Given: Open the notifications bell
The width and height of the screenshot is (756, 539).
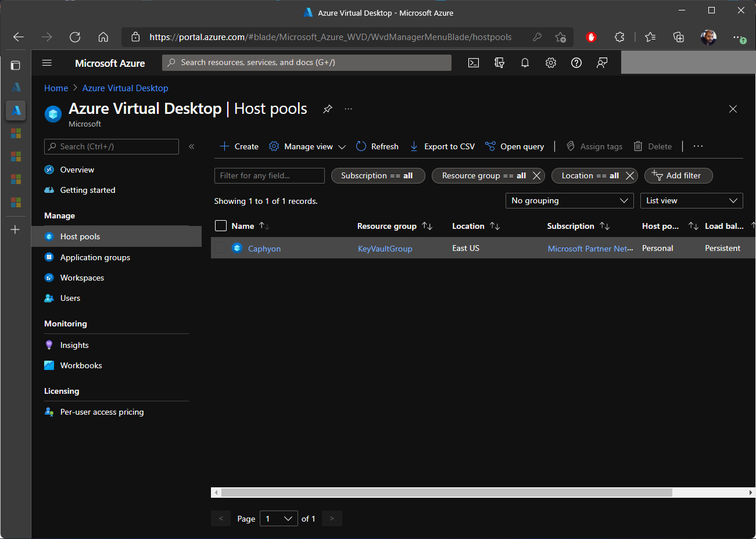Looking at the screenshot, I should 525,63.
